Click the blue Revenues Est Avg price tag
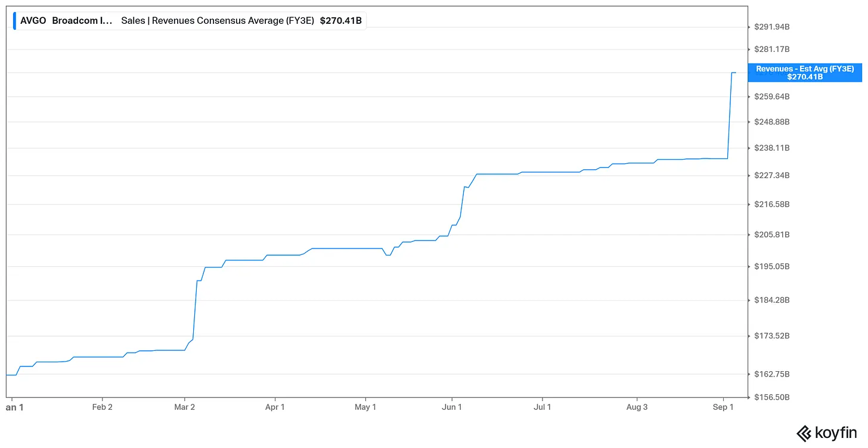Screen dimensions: 868x448 point(805,73)
